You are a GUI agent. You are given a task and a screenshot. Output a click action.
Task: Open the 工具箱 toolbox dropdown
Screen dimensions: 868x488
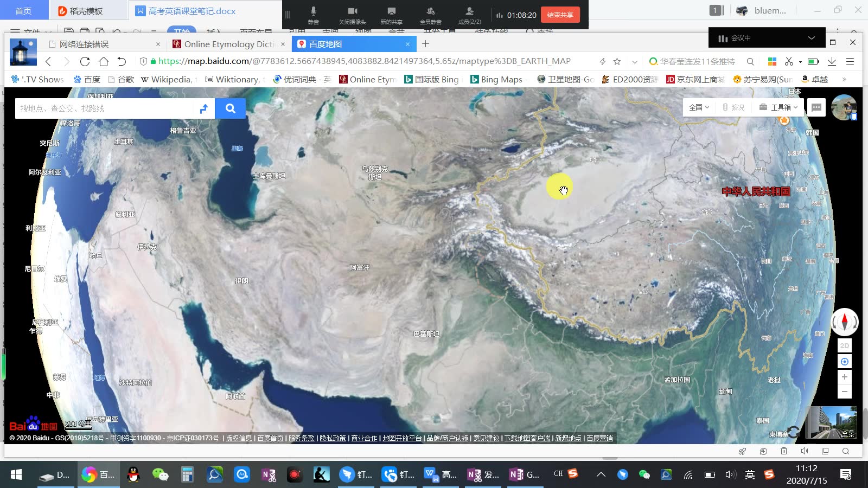click(778, 107)
